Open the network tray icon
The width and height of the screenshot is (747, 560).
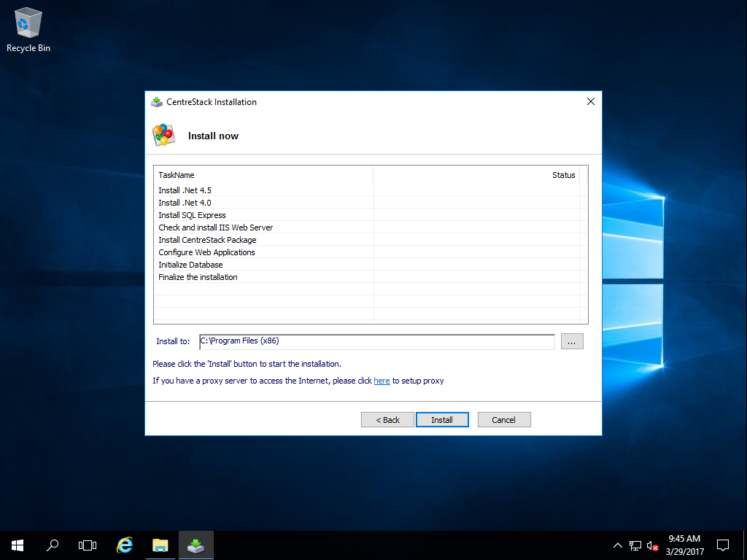(635, 545)
